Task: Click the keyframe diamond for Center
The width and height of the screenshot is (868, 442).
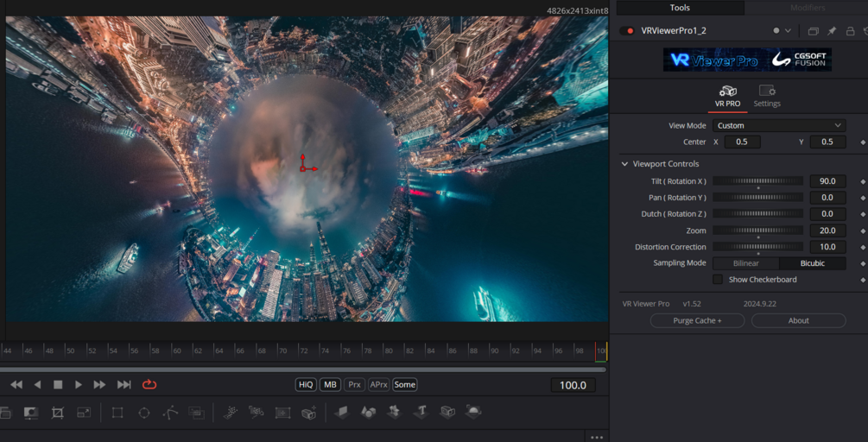Action: pyautogui.click(x=863, y=142)
